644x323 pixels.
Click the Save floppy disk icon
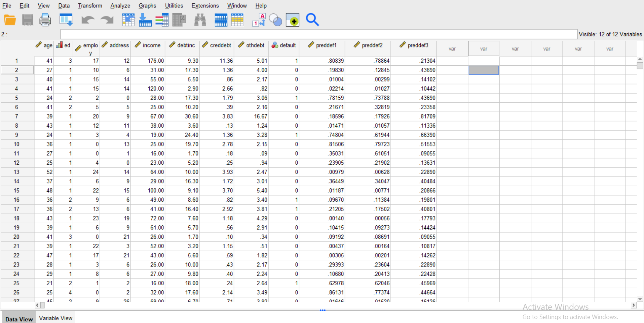(28, 20)
